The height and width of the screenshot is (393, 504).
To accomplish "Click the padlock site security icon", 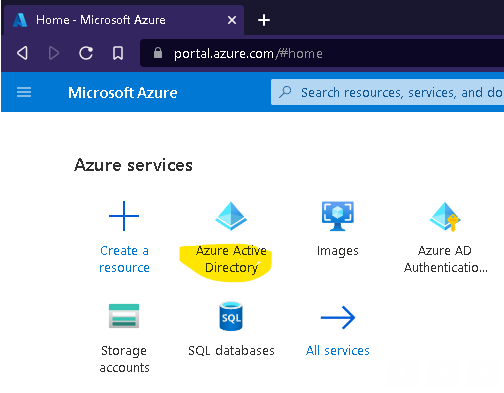I will [158, 53].
